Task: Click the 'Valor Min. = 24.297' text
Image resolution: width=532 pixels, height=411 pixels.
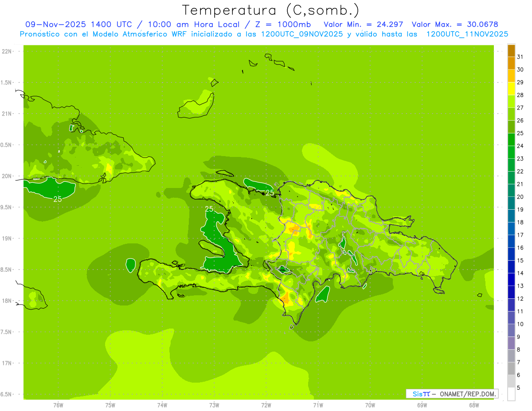Action: click(364, 24)
